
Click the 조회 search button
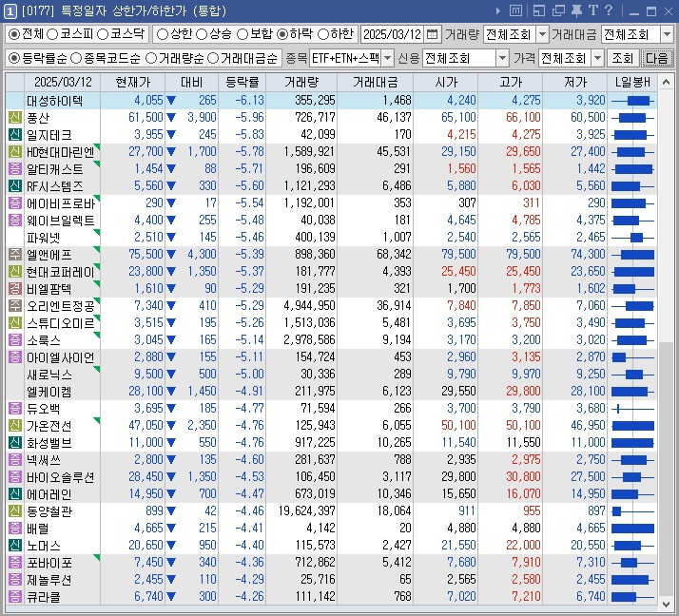click(x=622, y=58)
